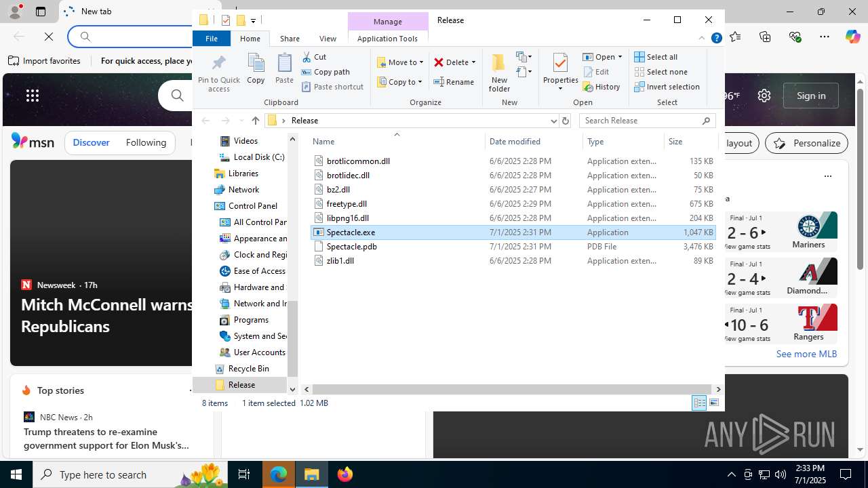Click Select all in ribbon

656,57
